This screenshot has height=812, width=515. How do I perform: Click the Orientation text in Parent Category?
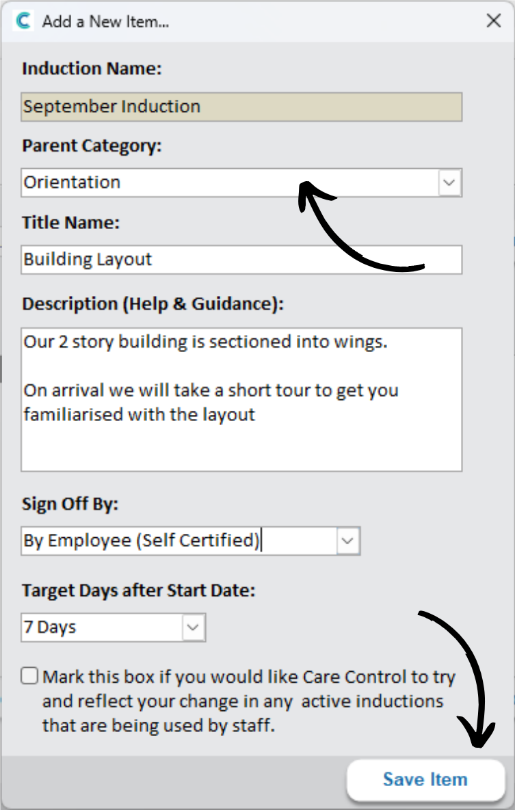click(x=72, y=182)
